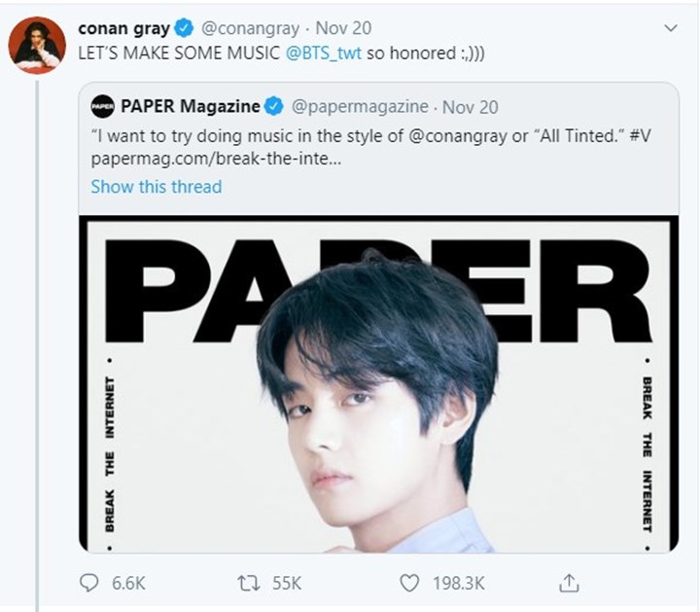Open the @BTS_twt mention link
This screenshot has width=700, height=612.
pos(324,53)
